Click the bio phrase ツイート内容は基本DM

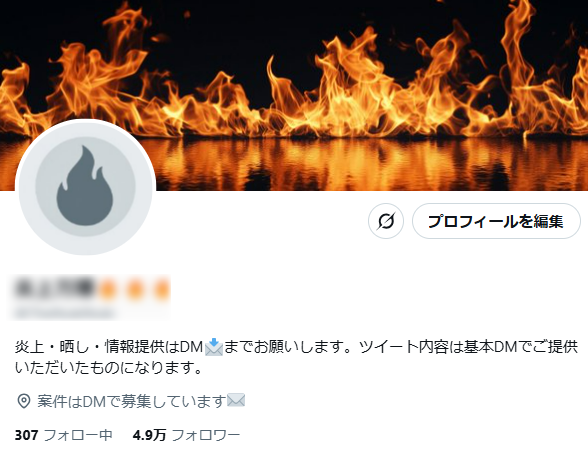pyautogui.click(x=442, y=347)
